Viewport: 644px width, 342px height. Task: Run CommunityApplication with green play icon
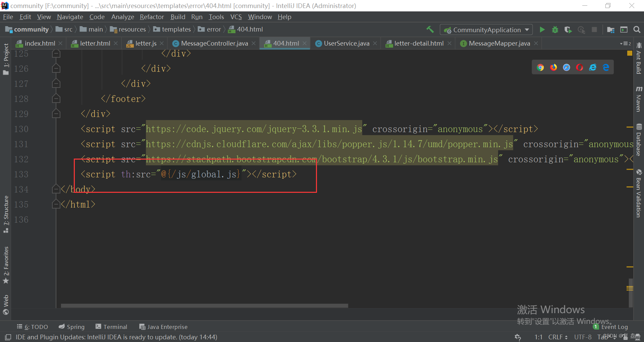click(542, 30)
